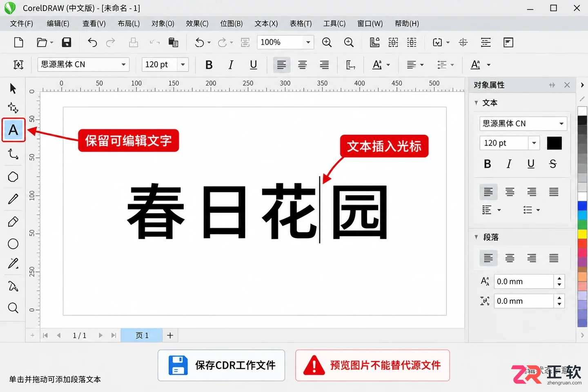The height and width of the screenshot is (392, 588).
Task: Click the Undo arrow icon
Action: point(92,42)
